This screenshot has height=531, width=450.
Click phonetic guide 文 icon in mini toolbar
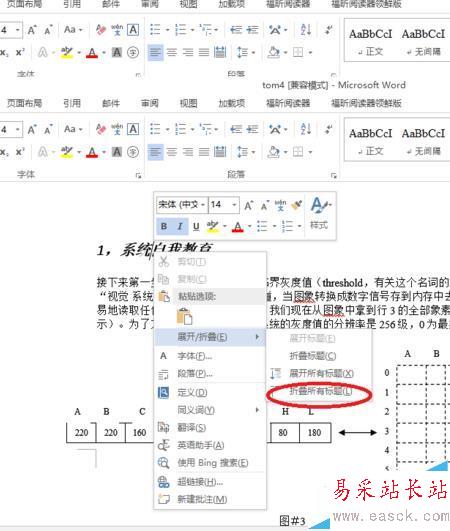click(x=280, y=205)
